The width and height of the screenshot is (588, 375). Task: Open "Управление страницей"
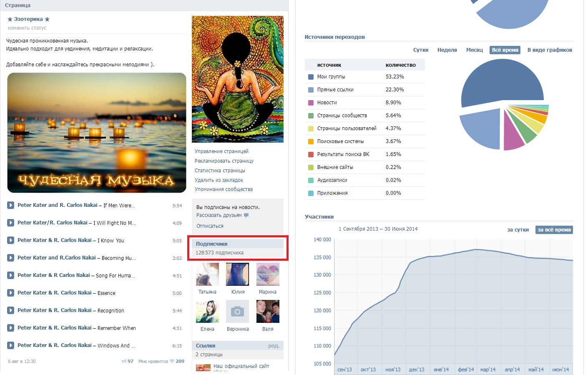coord(221,151)
